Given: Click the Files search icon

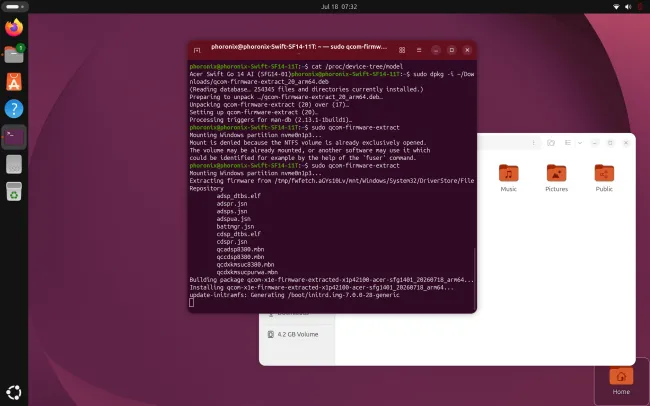Looking at the screenshot, I should [x=551, y=143].
